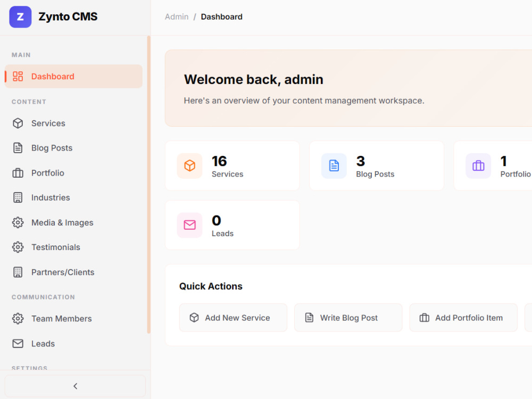Click the Zynto CMS title text
The height and width of the screenshot is (399, 532).
coord(68,16)
